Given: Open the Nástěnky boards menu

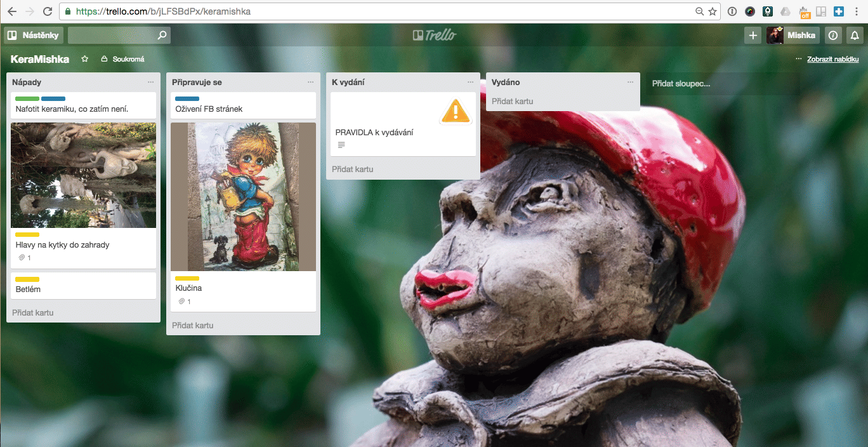Looking at the screenshot, I should pyautogui.click(x=33, y=36).
